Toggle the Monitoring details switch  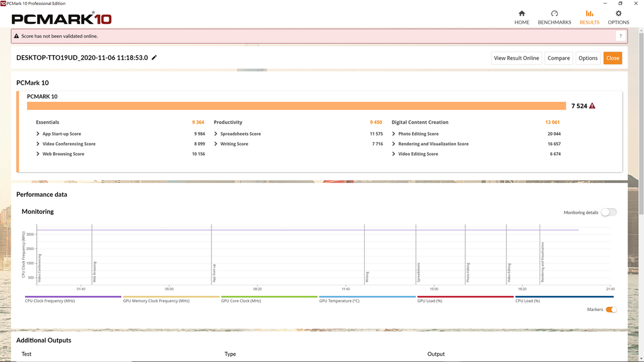[x=608, y=212]
